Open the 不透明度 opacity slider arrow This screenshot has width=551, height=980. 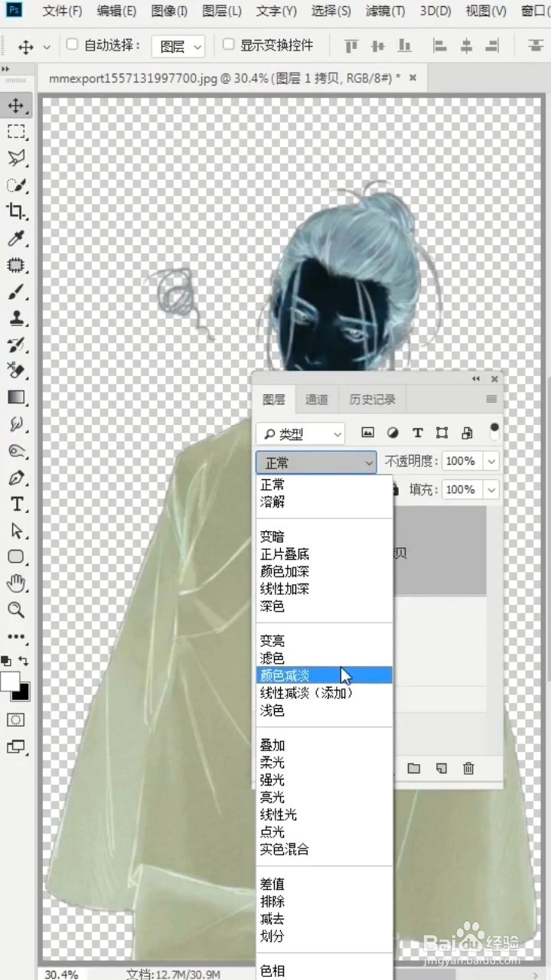pos(491,462)
